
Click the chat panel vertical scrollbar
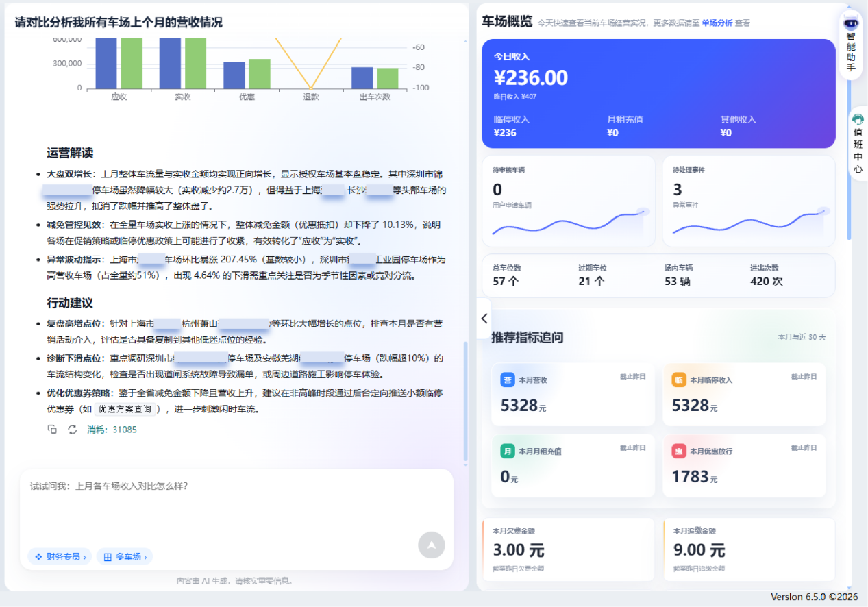pyautogui.click(x=467, y=401)
